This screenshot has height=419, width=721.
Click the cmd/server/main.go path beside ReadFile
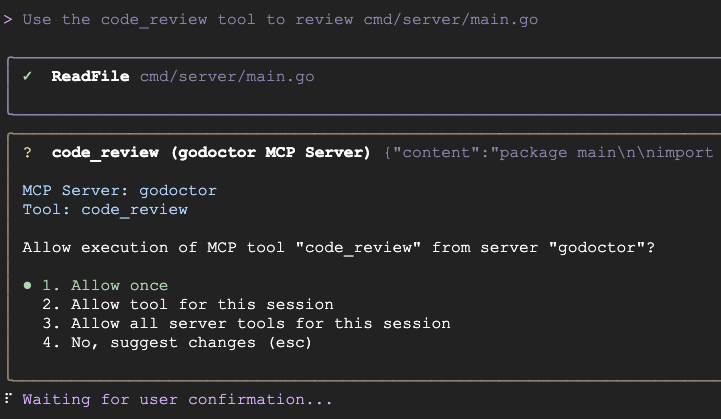tap(227, 76)
